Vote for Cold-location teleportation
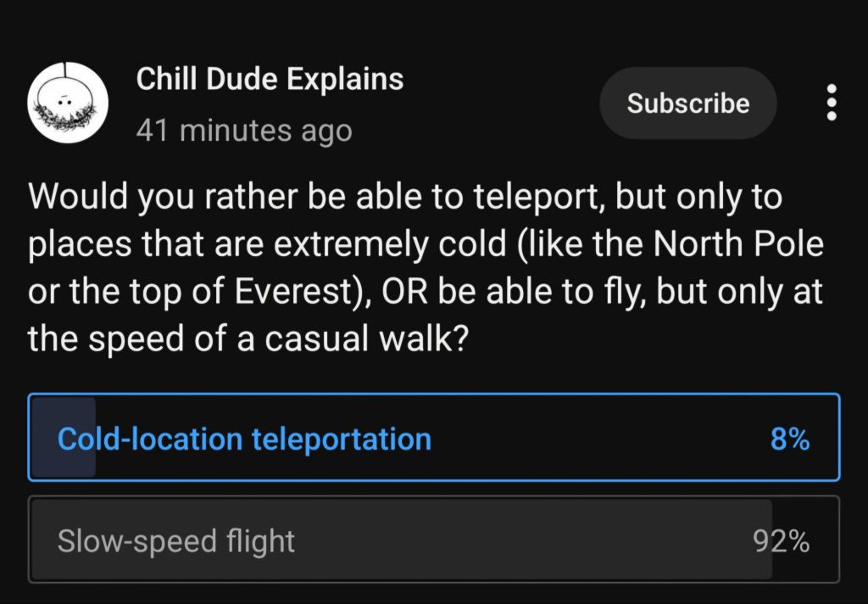The image size is (868, 604). pos(244,439)
